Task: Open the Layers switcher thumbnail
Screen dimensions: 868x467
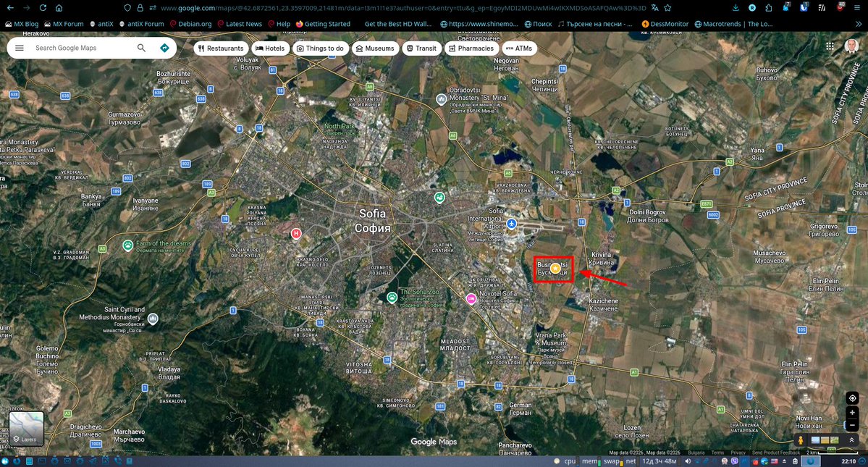Action: (26, 429)
